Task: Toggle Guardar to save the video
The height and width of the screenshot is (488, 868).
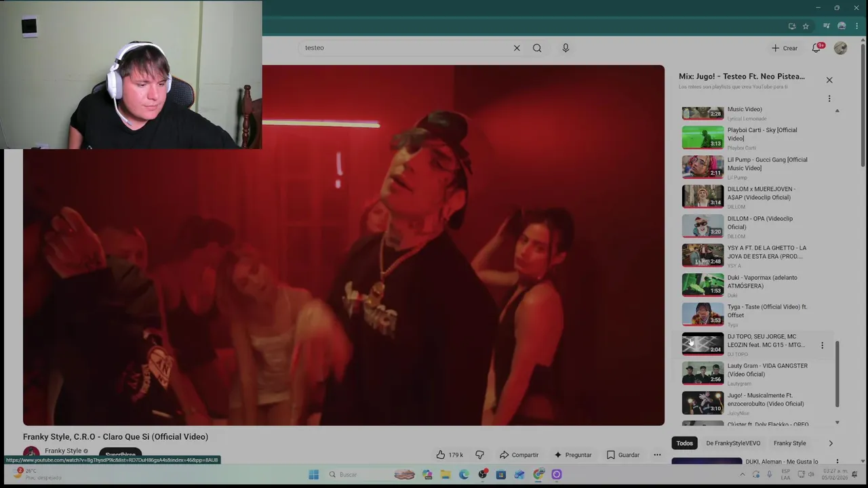Action: point(623,455)
